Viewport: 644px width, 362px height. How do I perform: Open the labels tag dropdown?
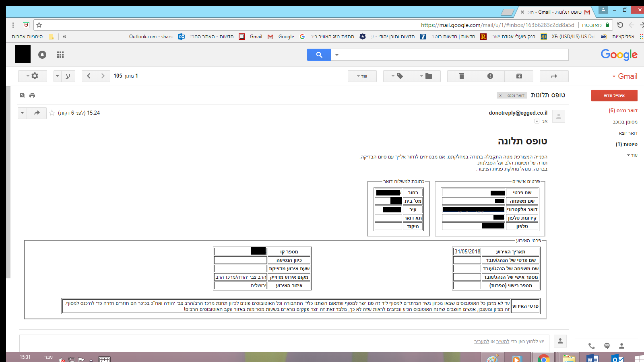pos(398,76)
